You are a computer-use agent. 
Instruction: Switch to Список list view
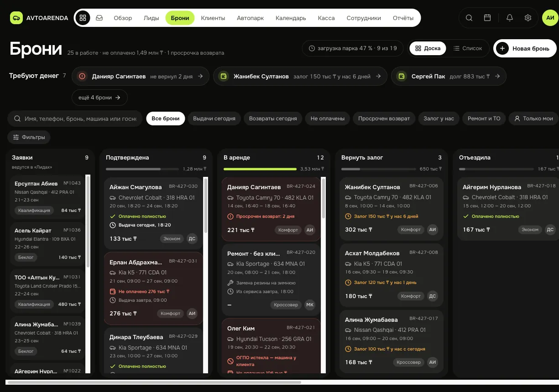(x=468, y=48)
